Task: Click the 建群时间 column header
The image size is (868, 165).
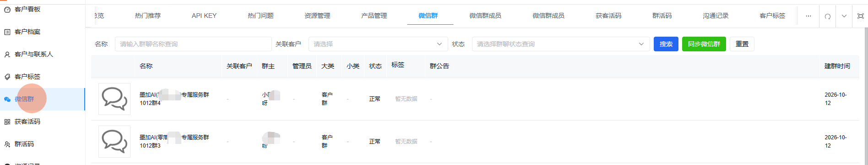Action: point(837,66)
